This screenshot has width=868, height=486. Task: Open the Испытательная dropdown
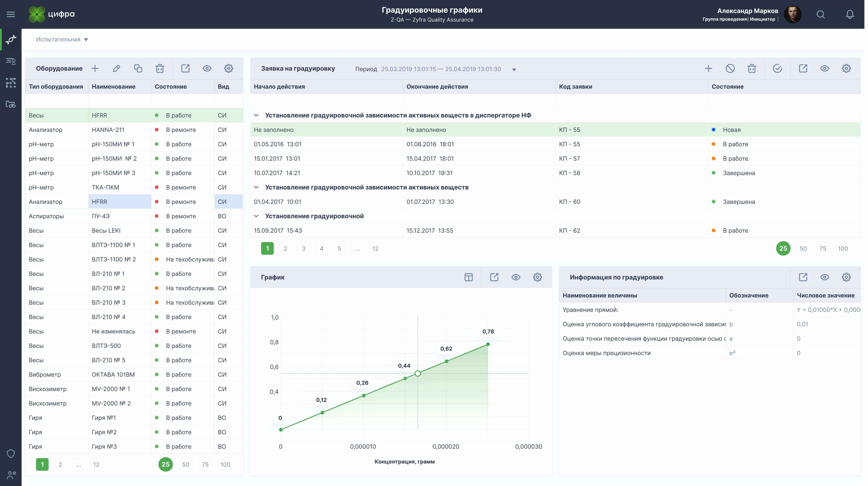(62, 39)
